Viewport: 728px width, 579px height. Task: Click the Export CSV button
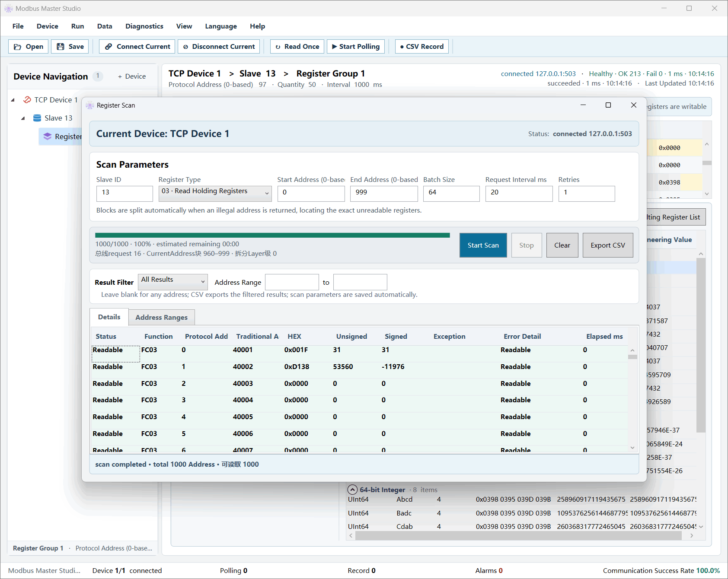608,245
